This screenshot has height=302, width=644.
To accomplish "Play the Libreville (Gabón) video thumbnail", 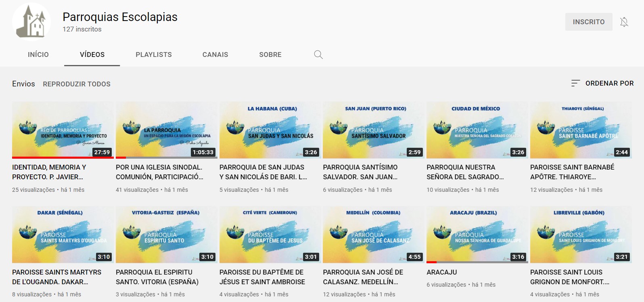I will point(581,234).
